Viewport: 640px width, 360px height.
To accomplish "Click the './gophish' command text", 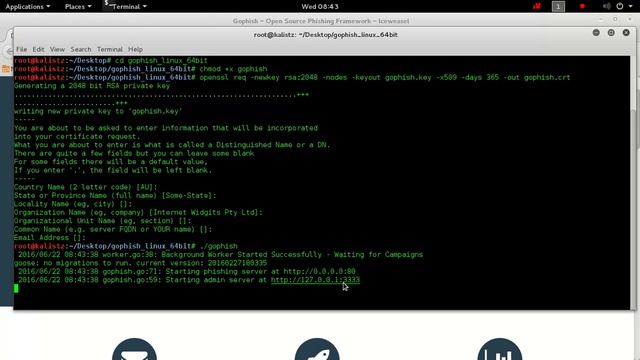I will 218,246.
